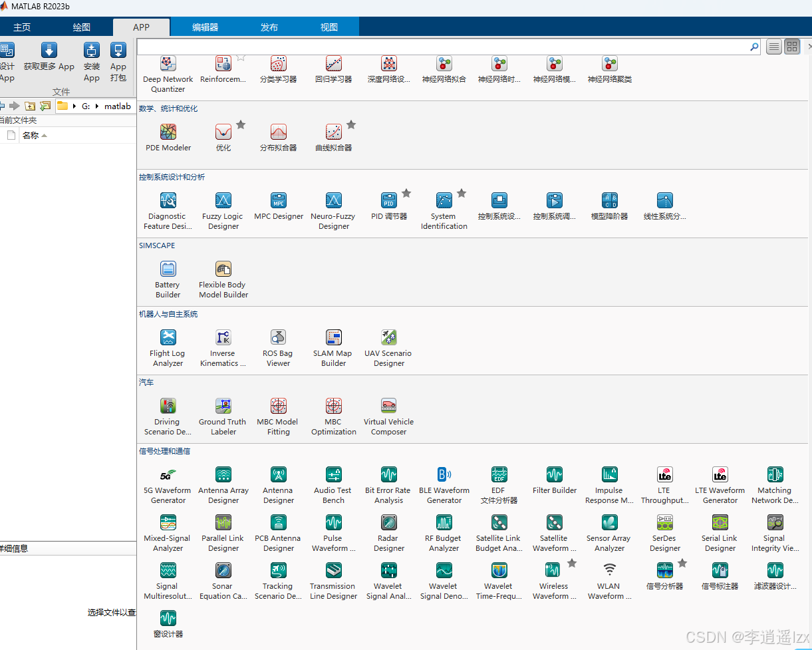Open the Mixed-Signal Analyzer app

point(168,533)
